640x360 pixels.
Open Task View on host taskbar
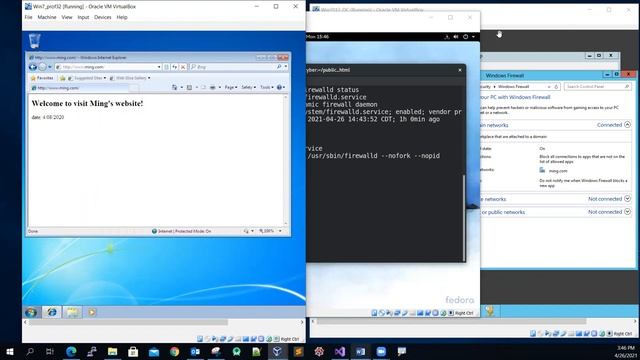click(x=50, y=351)
